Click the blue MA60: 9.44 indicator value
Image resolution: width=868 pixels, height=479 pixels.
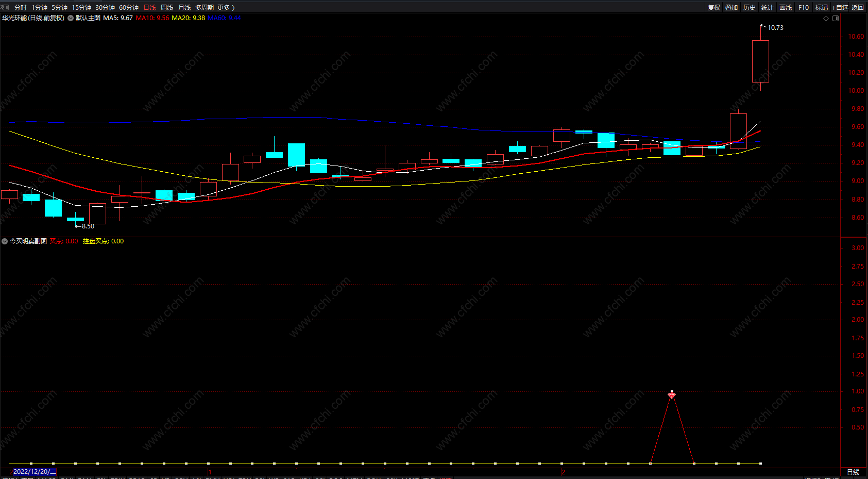tap(224, 18)
